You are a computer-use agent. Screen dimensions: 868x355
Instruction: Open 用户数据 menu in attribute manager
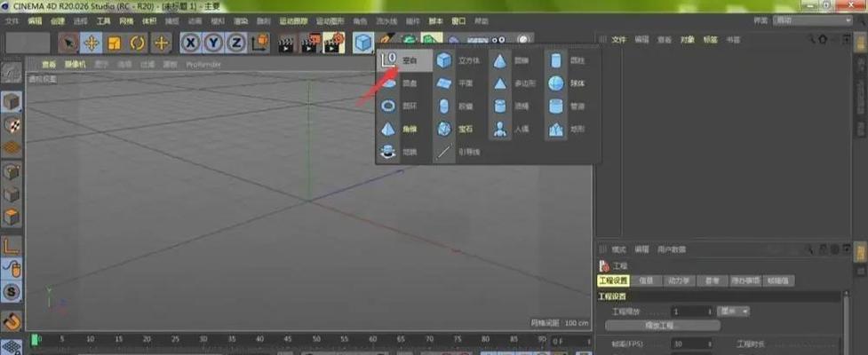[x=672, y=249]
